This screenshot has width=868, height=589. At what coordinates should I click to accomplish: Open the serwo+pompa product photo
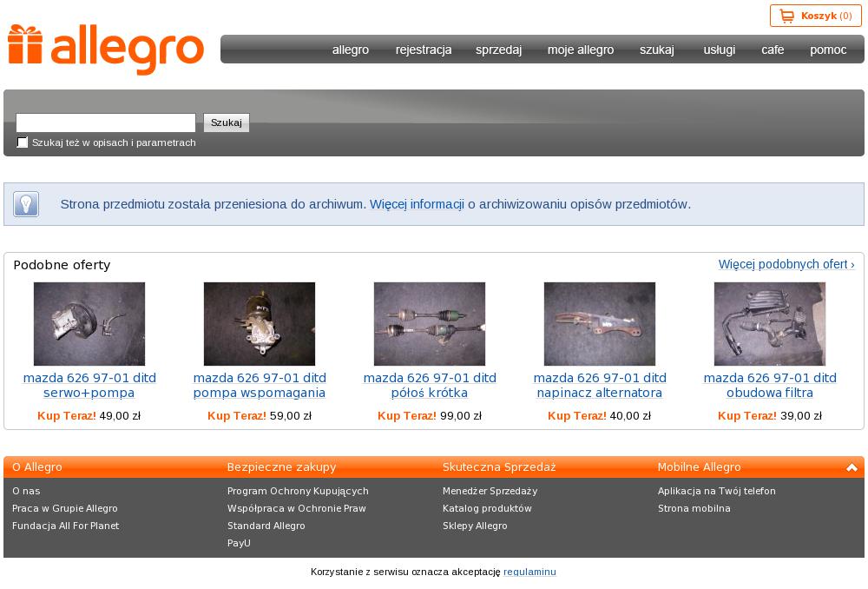89,323
